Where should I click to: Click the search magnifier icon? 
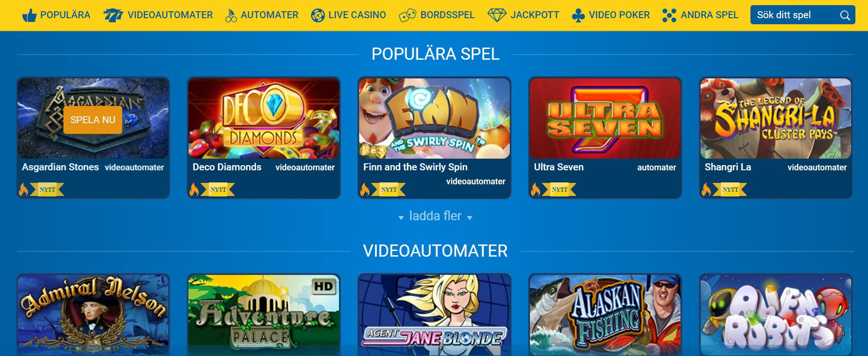coord(845,15)
